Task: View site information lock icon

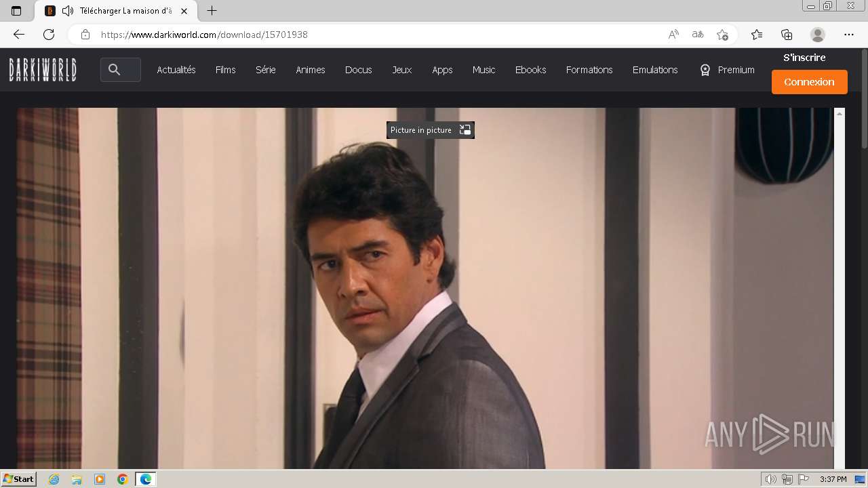Action: coord(85,35)
